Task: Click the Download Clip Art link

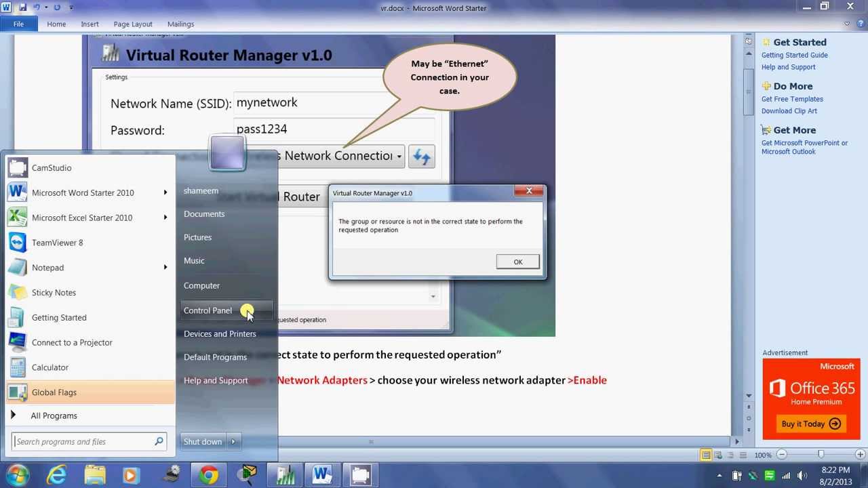Action: [x=789, y=111]
